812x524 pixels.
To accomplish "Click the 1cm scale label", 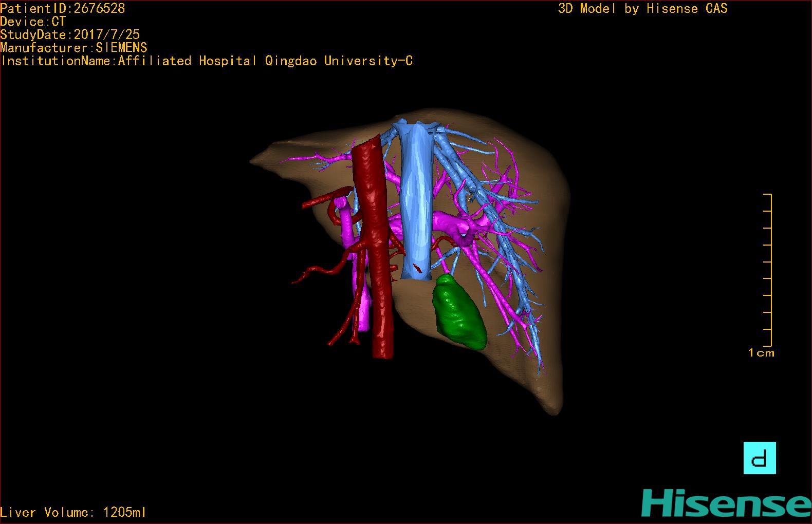I will 761,353.
